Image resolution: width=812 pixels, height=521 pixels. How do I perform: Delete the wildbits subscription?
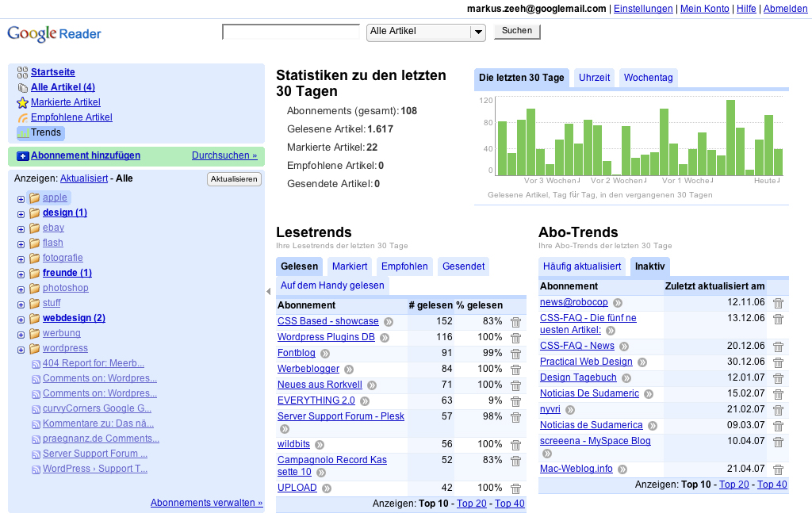pos(515,446)
